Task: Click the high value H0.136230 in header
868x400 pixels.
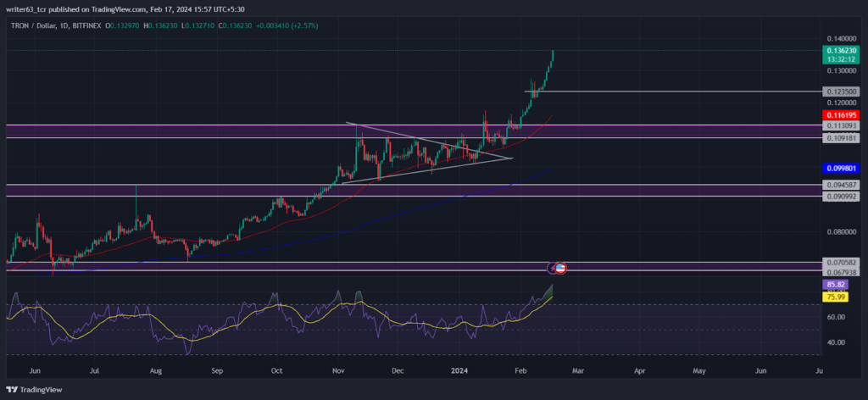Action: [160, 26]
